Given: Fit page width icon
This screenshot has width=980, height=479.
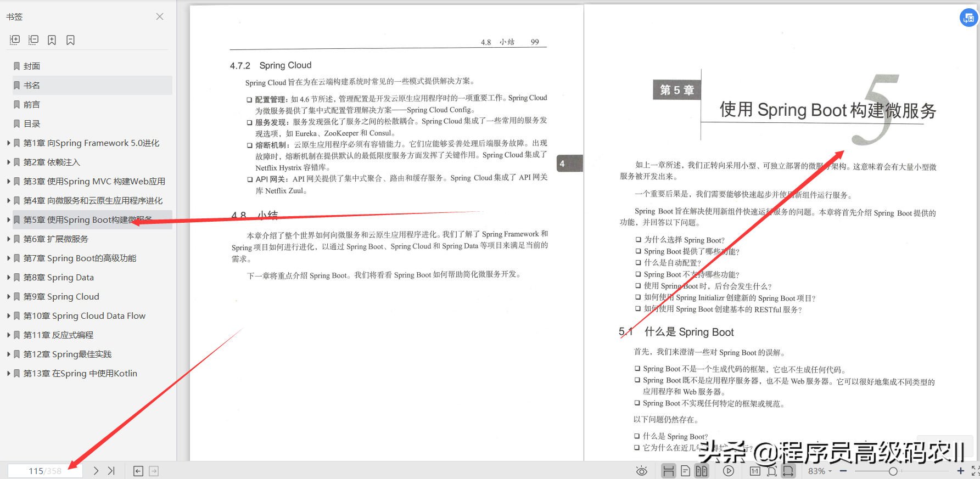Looking at the screenshot, I should pyautogui.click(x=788, y=471).
